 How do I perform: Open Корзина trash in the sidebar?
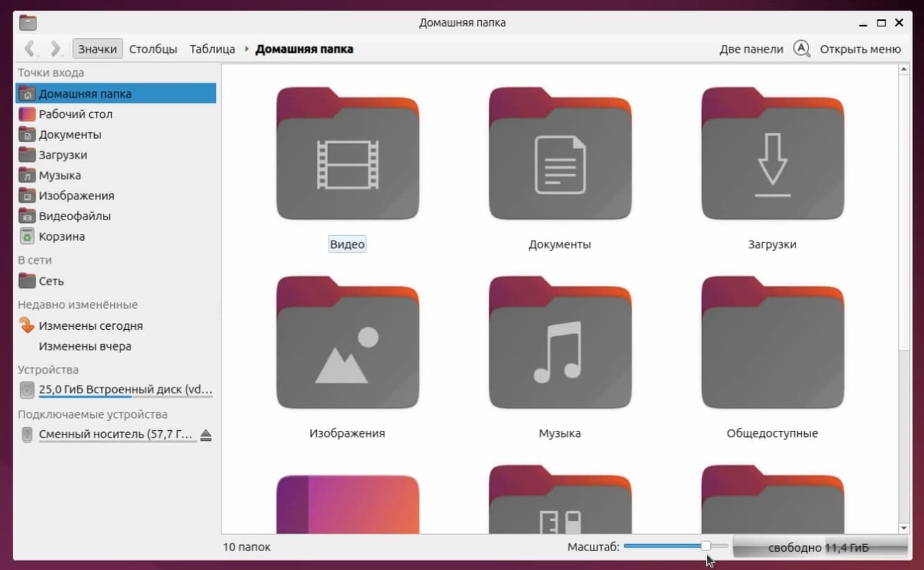click(x=116, y=236)
